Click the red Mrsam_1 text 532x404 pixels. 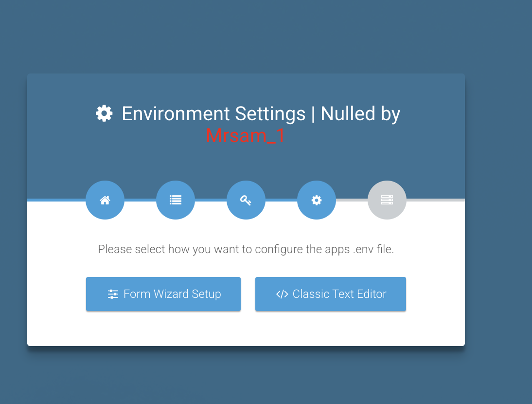coord(245,135)
